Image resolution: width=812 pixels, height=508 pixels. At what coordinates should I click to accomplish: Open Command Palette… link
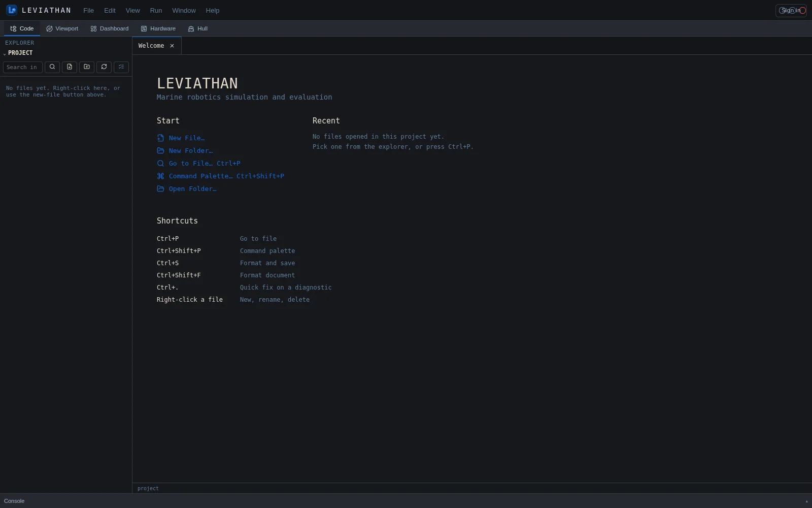[x=221, y=176]
